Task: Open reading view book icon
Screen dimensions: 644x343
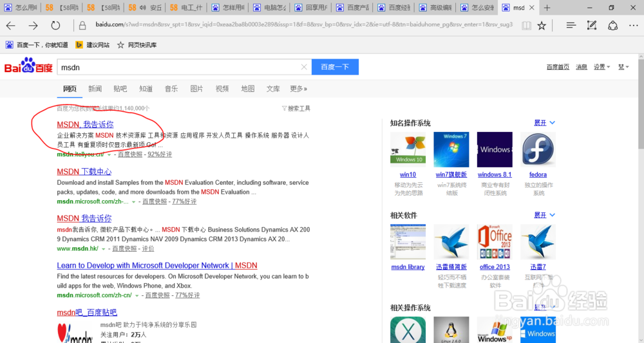Action: [526, 26]
